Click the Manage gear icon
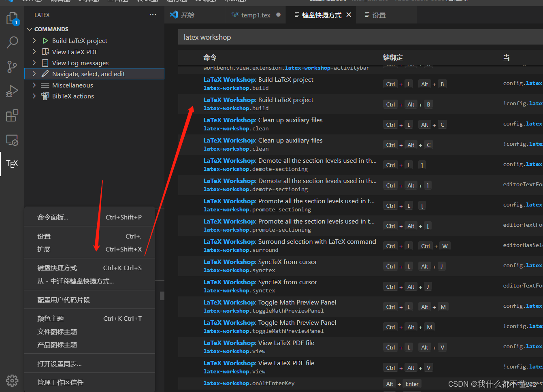543x392 pixels. [x=12, y=381]
